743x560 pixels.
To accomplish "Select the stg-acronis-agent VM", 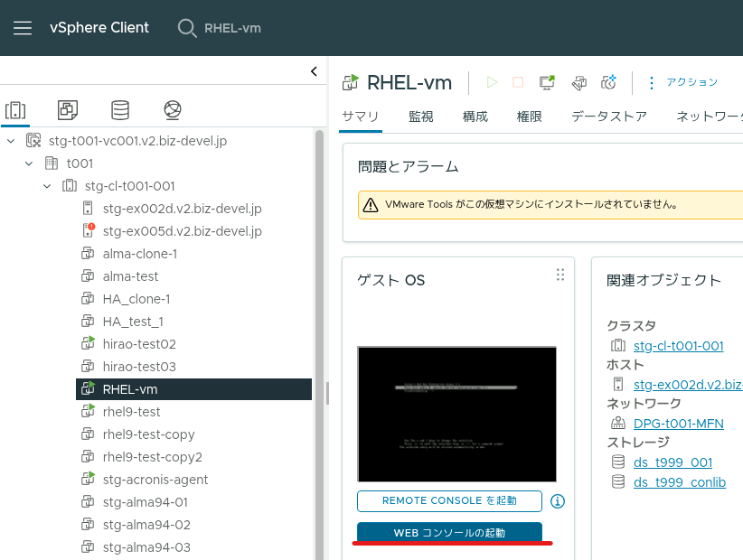I will 155,480.
